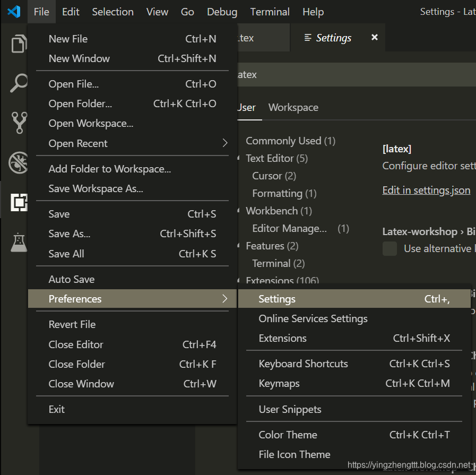476x475 pixels.
Task: Expand the Preferences submenu arrow
Action: 224,299
